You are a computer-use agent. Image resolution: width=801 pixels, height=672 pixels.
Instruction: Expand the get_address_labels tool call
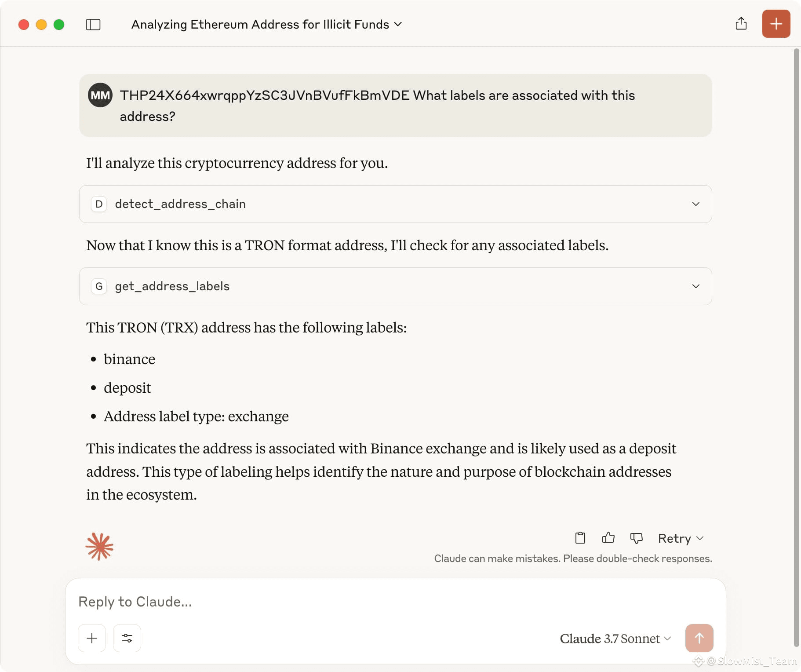click(395, 286)
